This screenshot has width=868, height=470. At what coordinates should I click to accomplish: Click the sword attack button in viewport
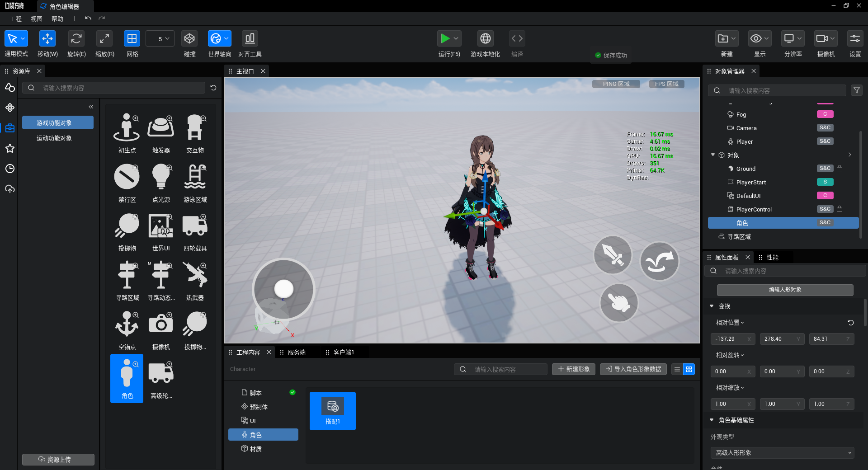[x=613, y=255]
